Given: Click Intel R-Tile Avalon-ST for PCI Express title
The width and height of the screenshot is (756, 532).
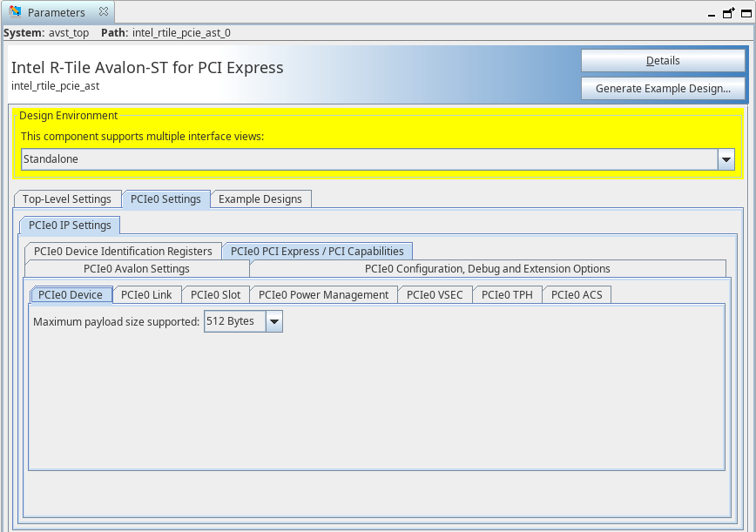Looking at the screenshot, I should [x=147, y=67].
